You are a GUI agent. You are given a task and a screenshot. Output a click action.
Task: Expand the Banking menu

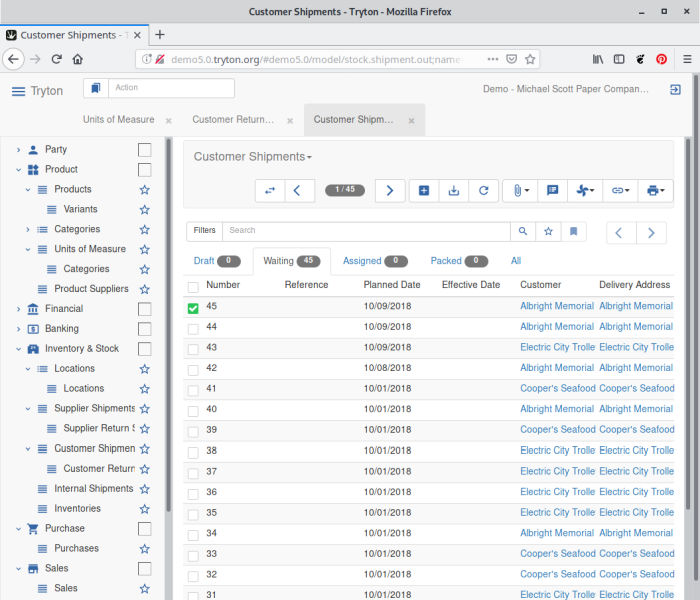point(18,329)
